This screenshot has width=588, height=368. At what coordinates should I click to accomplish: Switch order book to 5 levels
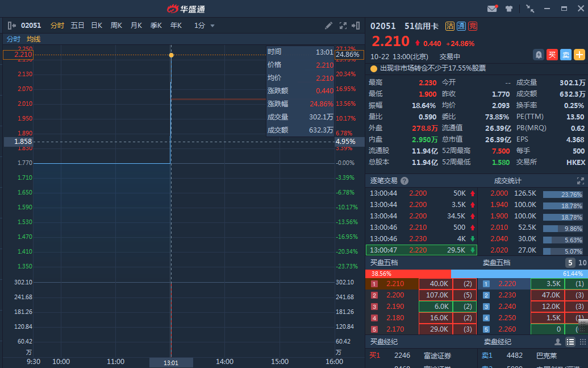pyautogui.click(x=569, y=263)
